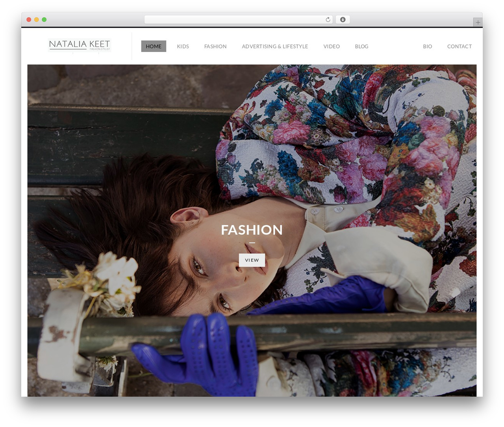Visit the BIO page link

click(x=427, y=46)
